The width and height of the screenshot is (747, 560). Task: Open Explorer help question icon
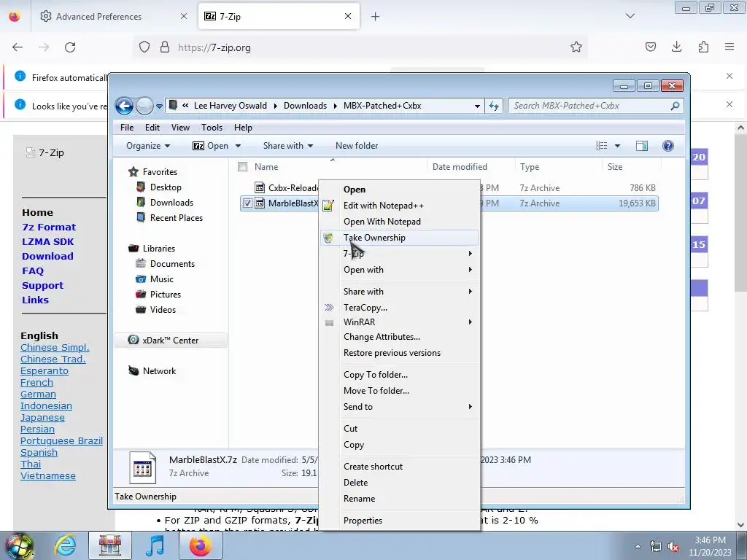coord(668,146)
